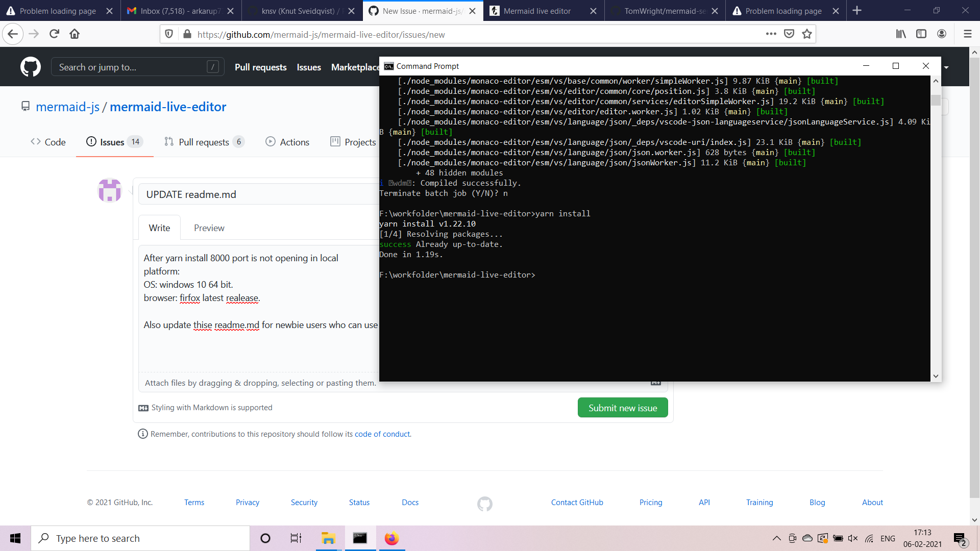Open the tracking protection shield in address bar

pyautogui.click(x=169, y=34)
